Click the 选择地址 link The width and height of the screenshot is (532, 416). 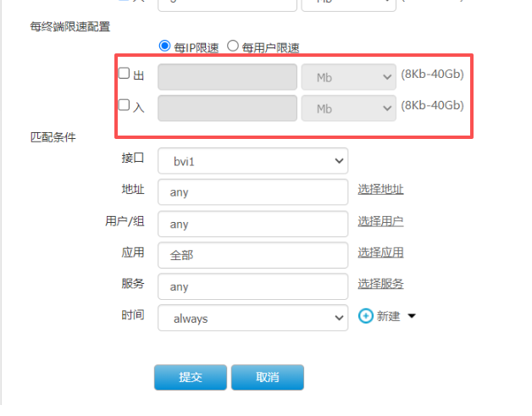[x=380, y=189]
